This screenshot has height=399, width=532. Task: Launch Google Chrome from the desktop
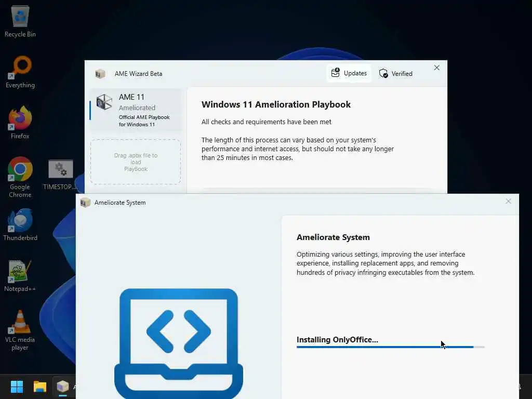coord(20,177)
